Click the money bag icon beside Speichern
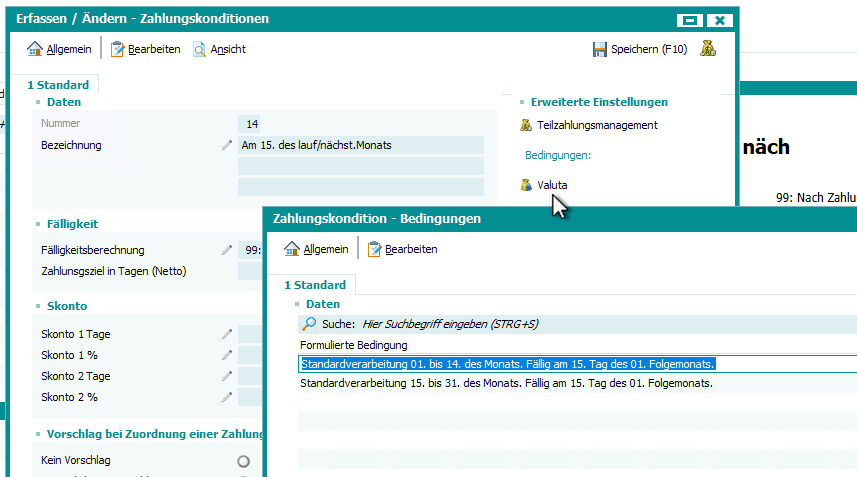The height and width of the screenshot is (477, 857). click(708, 49)
